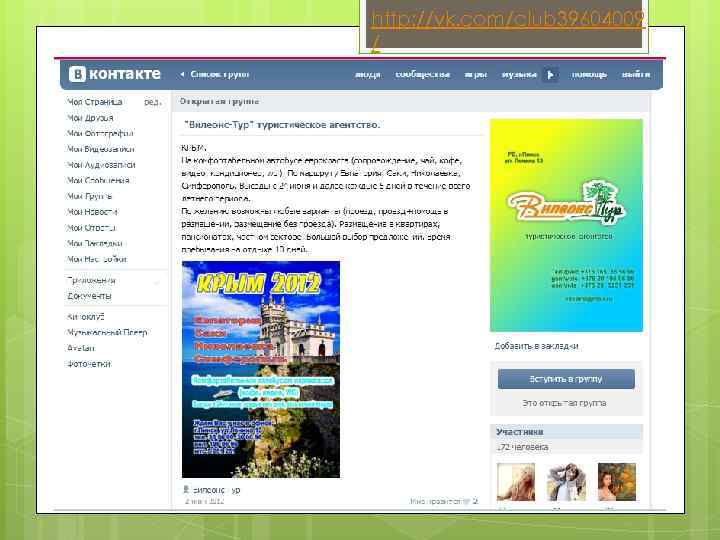The width and height of the screenshot is (720, 540).
Task: Open the сообщества header menu item
Action: [422, 75]
